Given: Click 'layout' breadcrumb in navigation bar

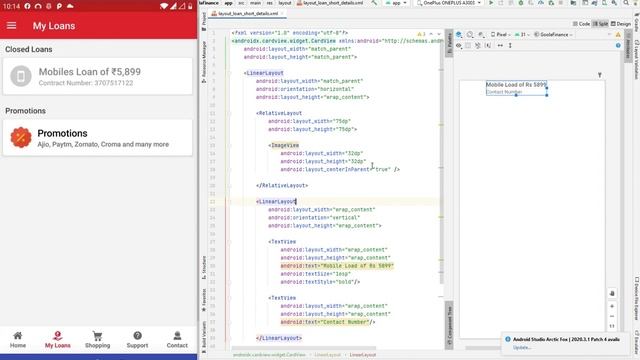Looking at the screenshot, I should (x=285, y=3).
